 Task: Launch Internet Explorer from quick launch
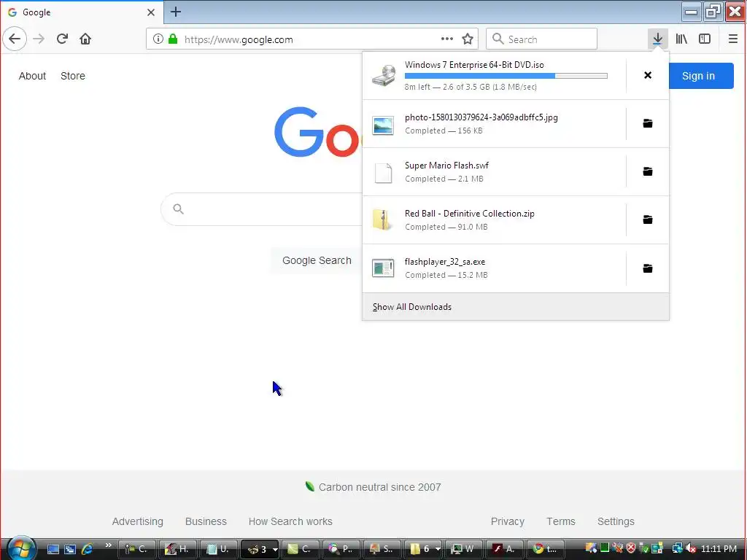point(88,549)
